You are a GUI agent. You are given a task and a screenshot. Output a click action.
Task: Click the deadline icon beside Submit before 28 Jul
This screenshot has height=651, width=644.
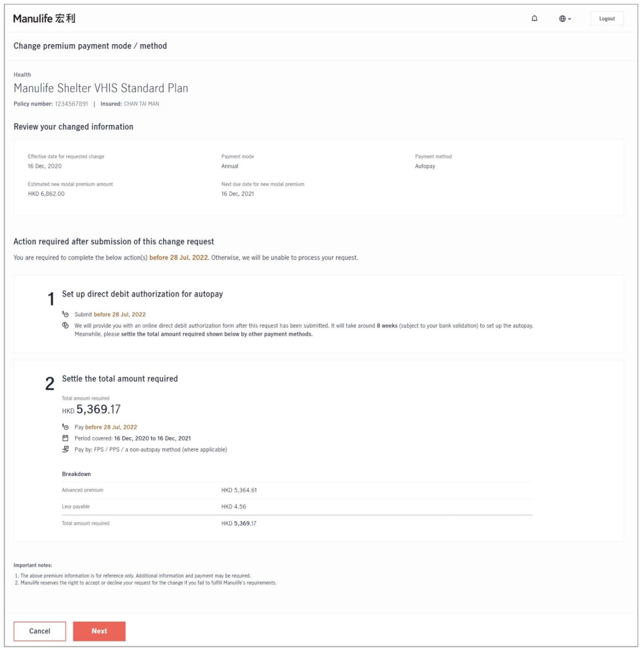[65, 314]
